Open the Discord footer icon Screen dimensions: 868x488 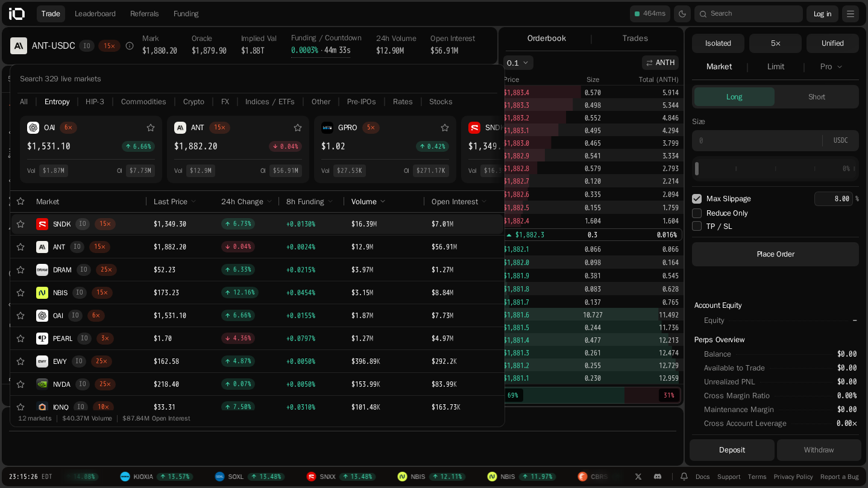point(658,477)
